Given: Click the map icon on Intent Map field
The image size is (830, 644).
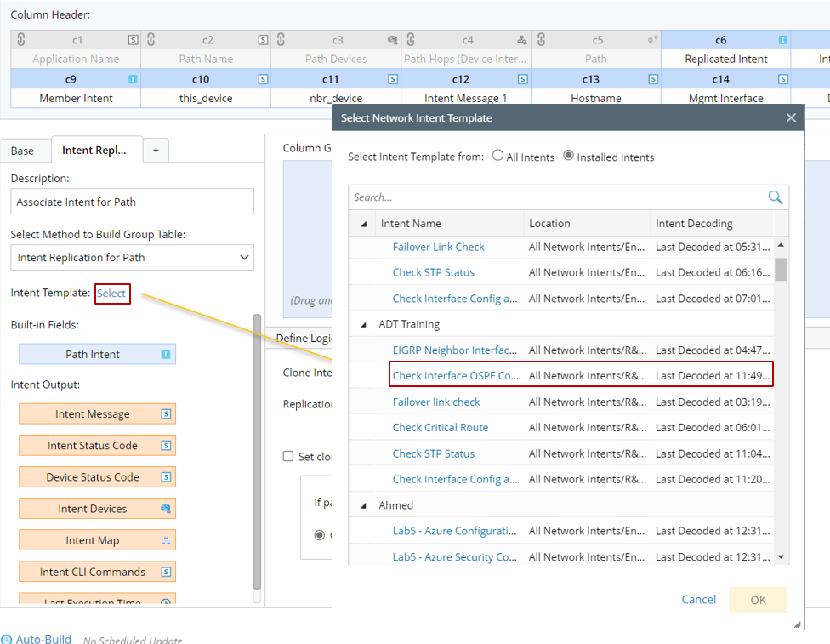Looking at the screenshot, I should pos(166,540).
